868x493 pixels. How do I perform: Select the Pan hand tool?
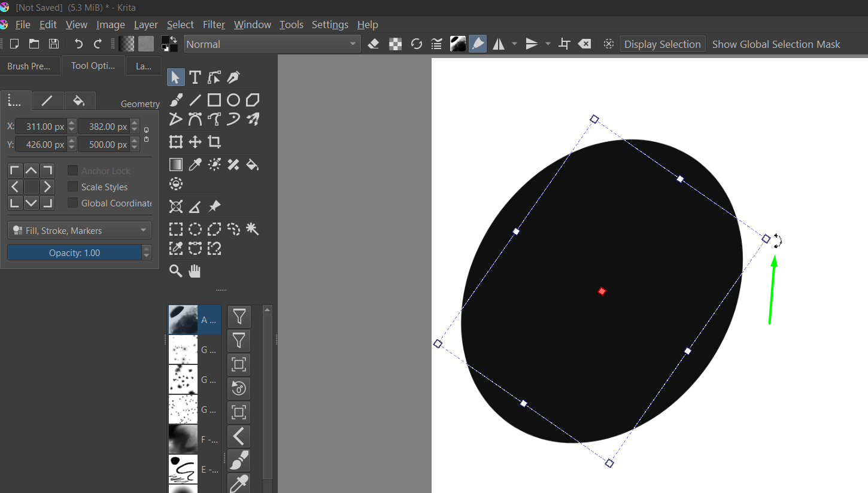[195, 271]
